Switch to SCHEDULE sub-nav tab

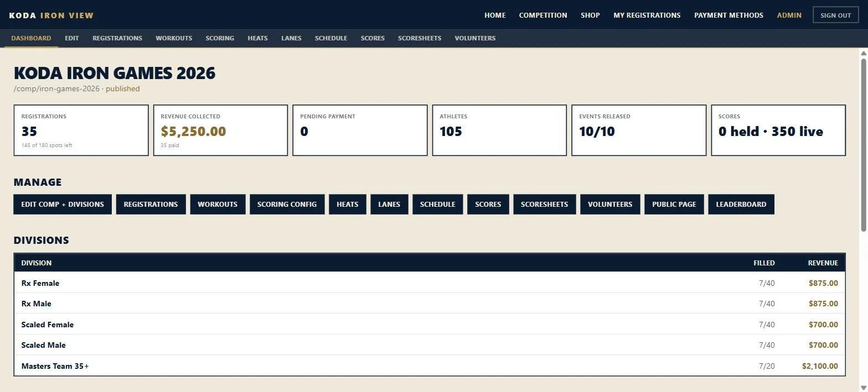coord(331,38)
